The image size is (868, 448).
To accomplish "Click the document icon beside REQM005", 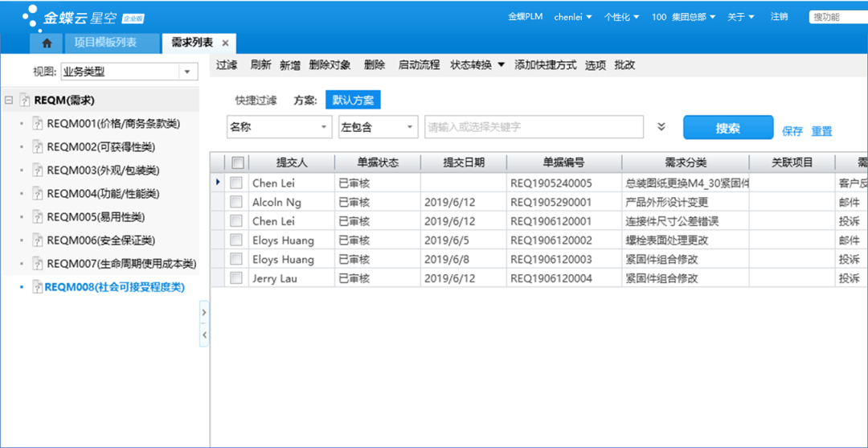I will tap(37, 217).
